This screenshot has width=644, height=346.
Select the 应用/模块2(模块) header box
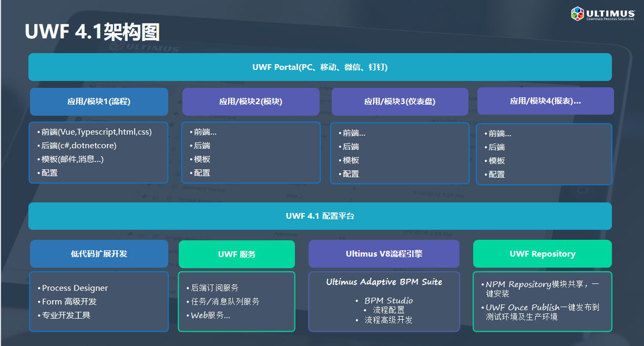point(251,101)
